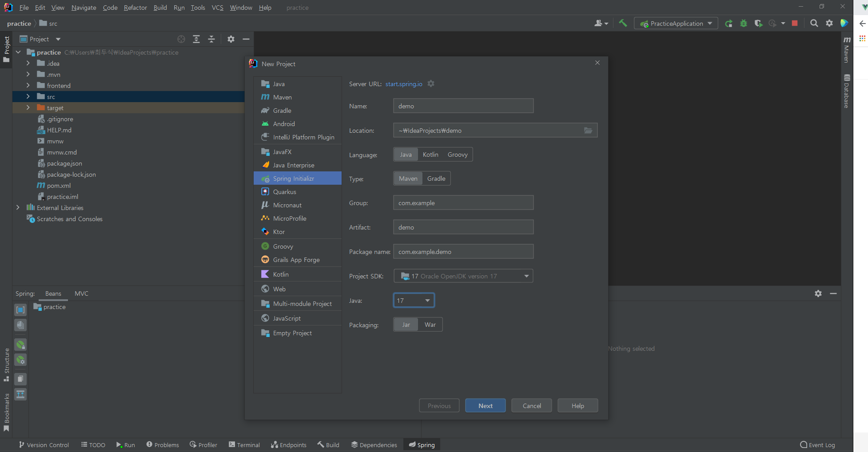Select Gradle project type

(x=436, y=178)
